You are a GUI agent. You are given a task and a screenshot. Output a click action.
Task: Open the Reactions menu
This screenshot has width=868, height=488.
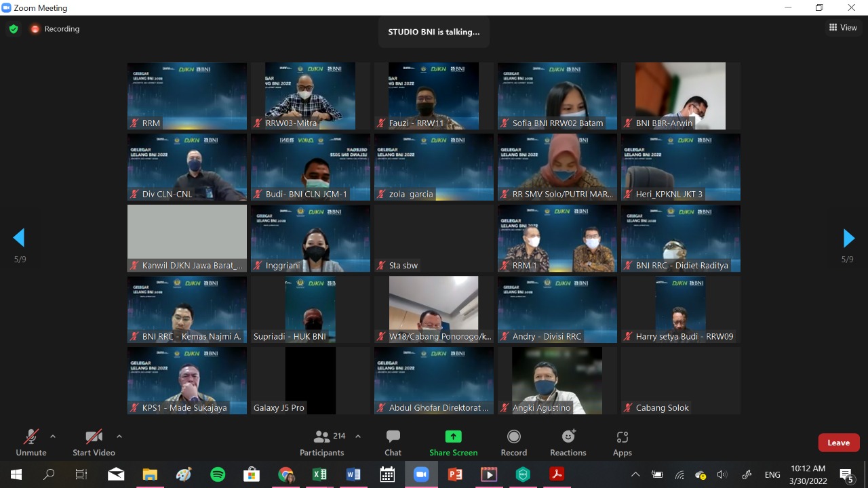tap(568, 443)
